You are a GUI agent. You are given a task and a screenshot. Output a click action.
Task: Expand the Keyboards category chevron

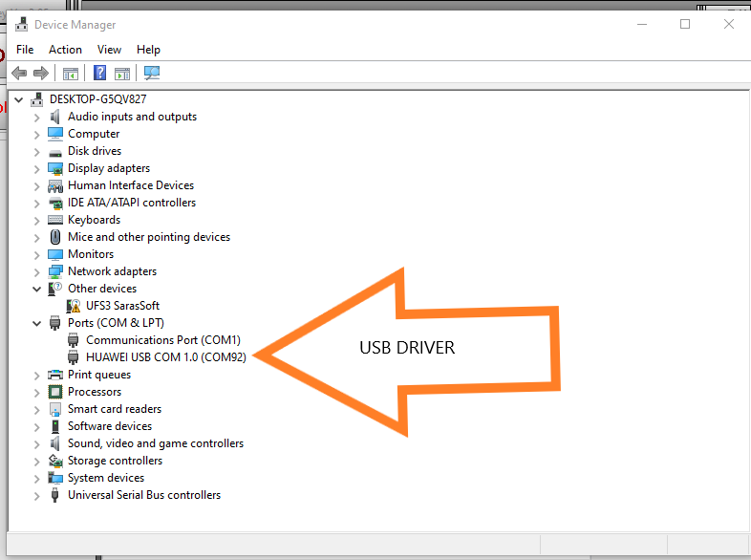pyautogui.click(x=37, y=221)
